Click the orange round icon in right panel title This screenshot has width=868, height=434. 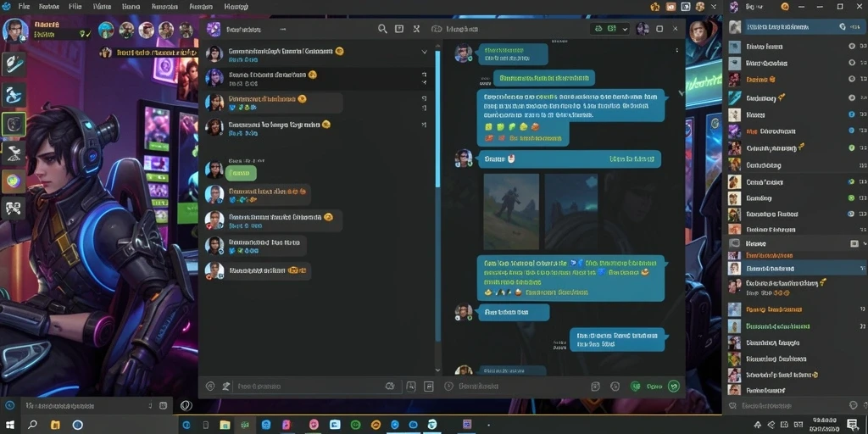(785, 7)
